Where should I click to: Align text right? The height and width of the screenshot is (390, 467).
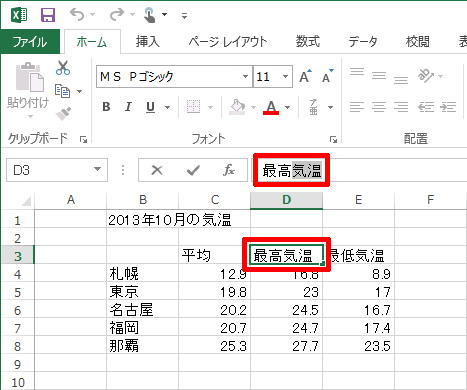[x=401, y=107]
